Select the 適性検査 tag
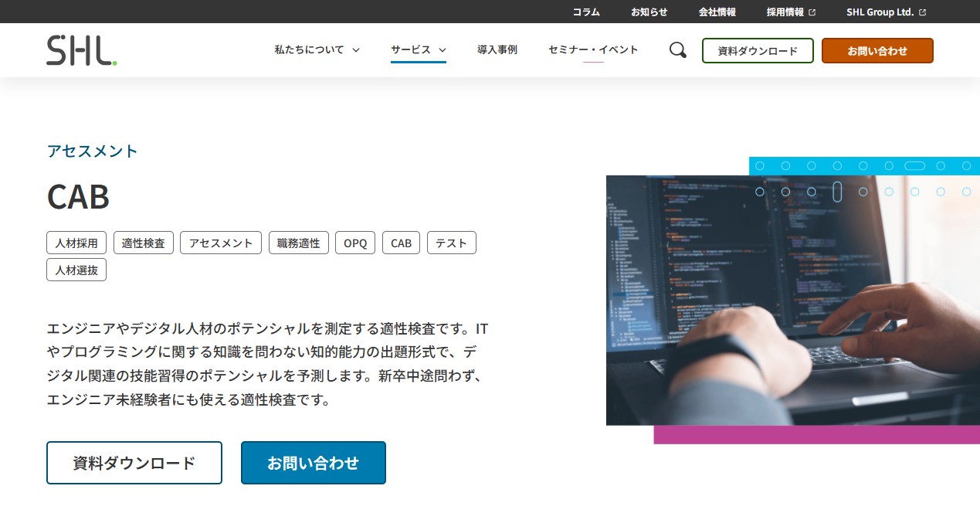Image resolution: width=980 pixels, height=513 pixels. click(144, 243)
